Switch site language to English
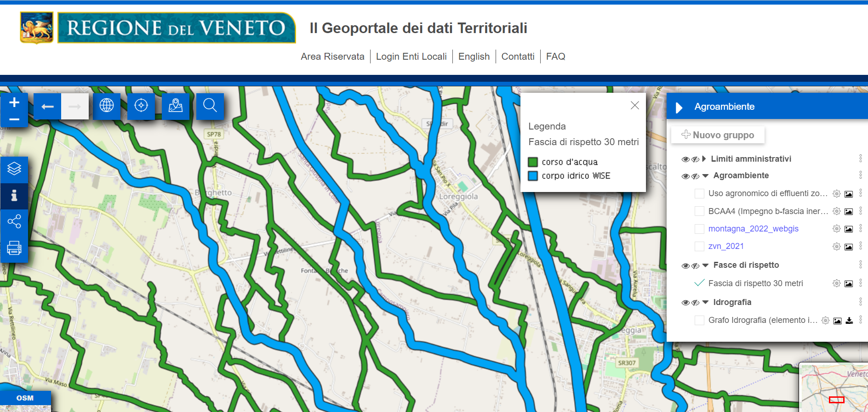 tap(474, 56)
